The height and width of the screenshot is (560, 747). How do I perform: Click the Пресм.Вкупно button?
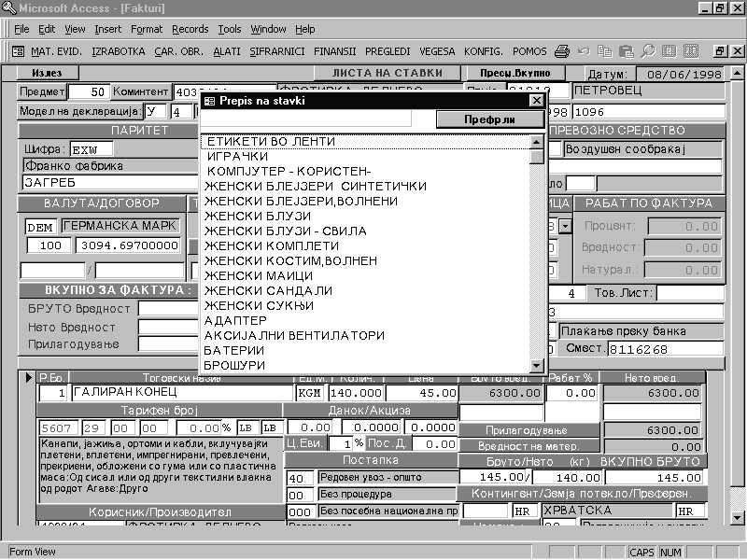(509, 73)
